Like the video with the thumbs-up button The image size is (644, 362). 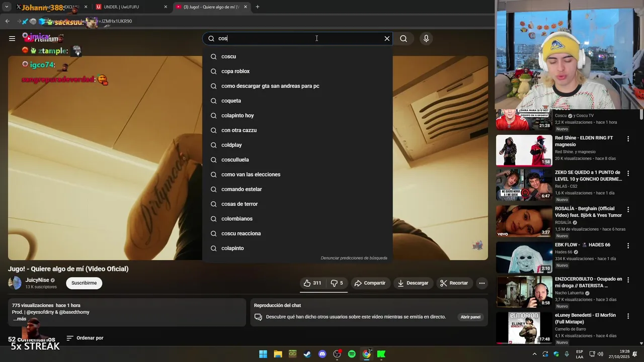click(x=312, y=283)
